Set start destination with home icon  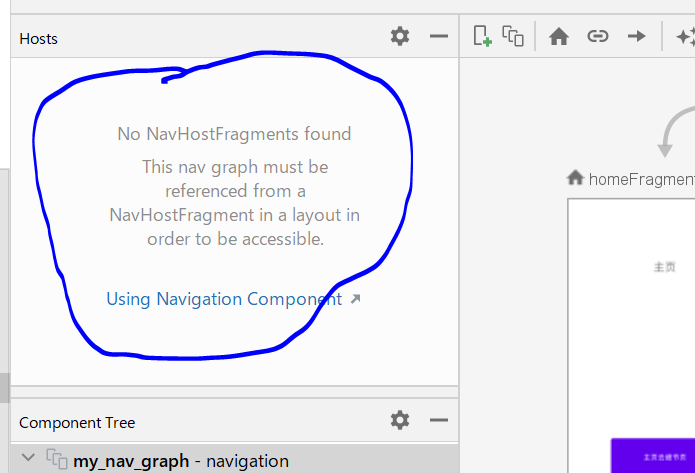[558, 36]
